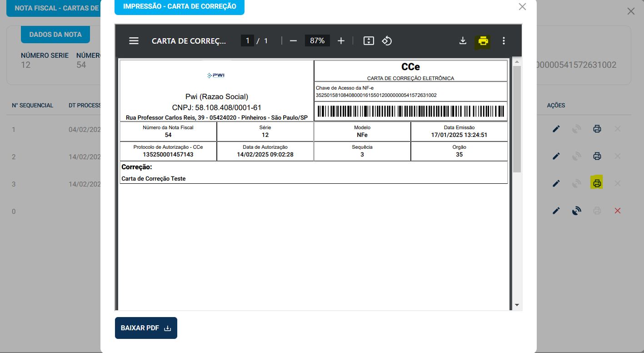The width and height of the screenshot is (644, 353).
Task: Close the Impressão Carta de Correção dialog
Action: [522, 6]
